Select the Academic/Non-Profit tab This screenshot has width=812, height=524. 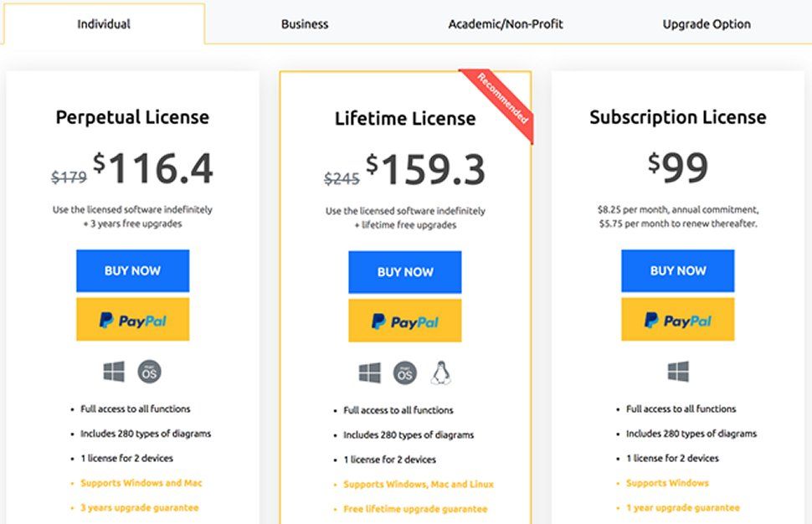506,24
